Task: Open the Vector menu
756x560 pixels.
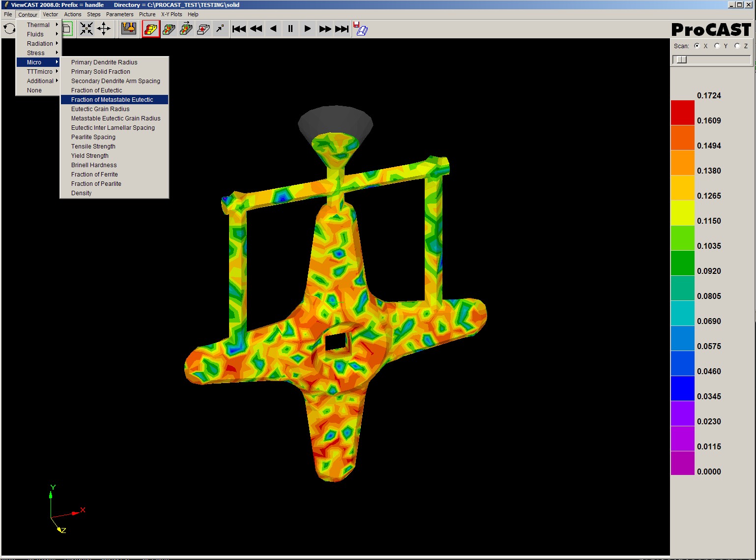Action: click(50, 14)
